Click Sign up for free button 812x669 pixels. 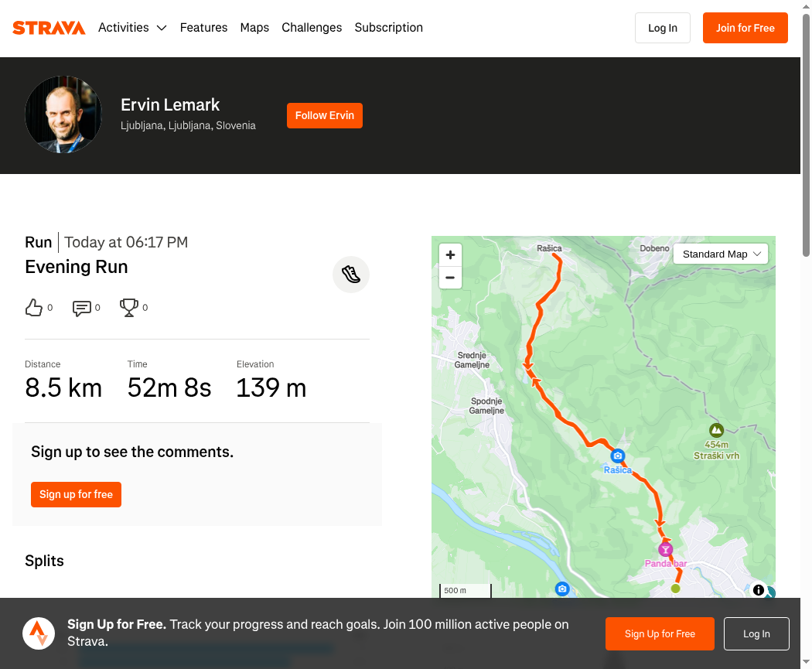coord(76,494)
